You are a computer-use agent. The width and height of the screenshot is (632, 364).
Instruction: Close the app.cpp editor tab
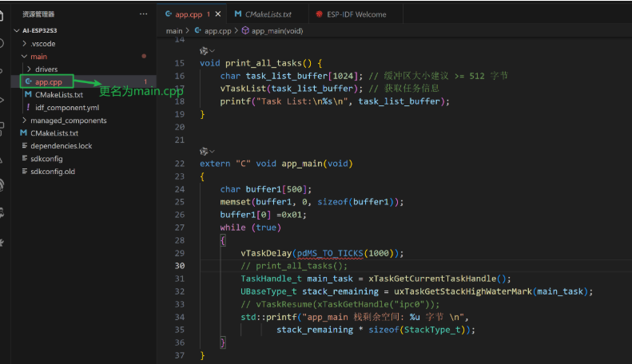(218, 14)
